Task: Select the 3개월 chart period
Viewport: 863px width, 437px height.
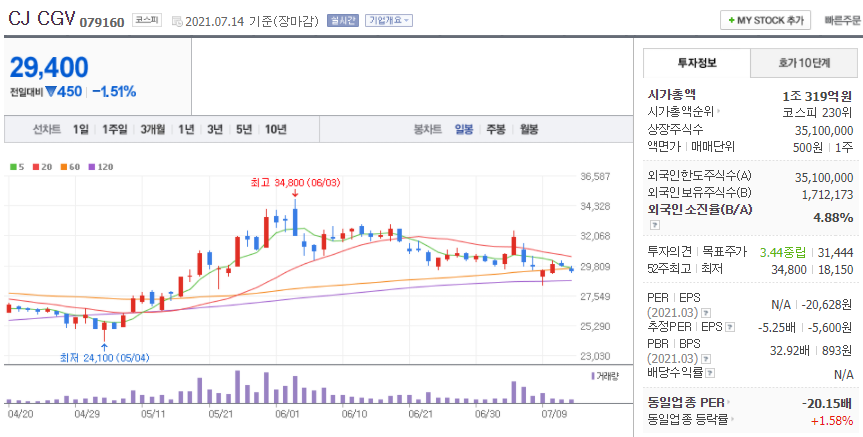Action: tap(152, 129)
